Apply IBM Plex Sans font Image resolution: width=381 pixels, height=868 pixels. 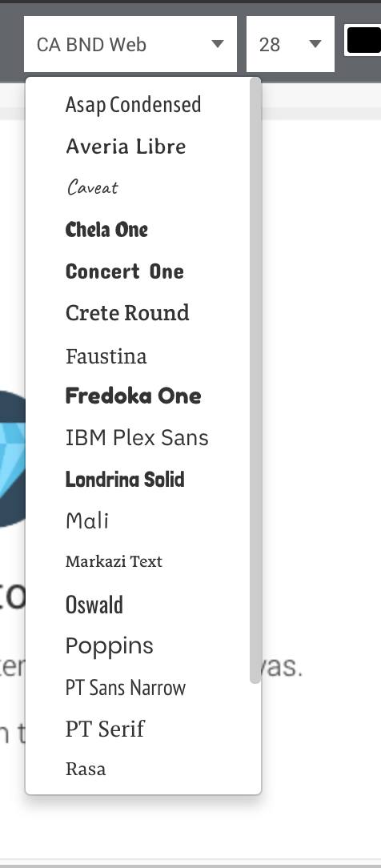(x=137, y=437)
